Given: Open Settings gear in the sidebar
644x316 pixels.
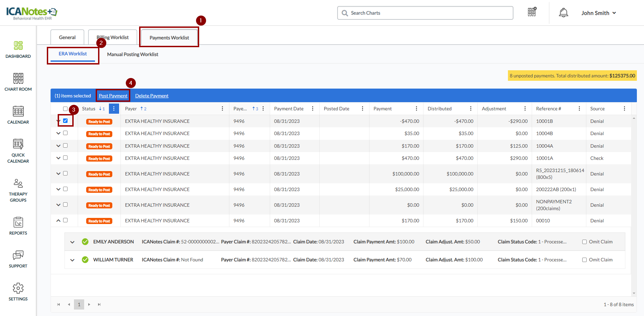Looking at the screenshot, I should point(18,292).
